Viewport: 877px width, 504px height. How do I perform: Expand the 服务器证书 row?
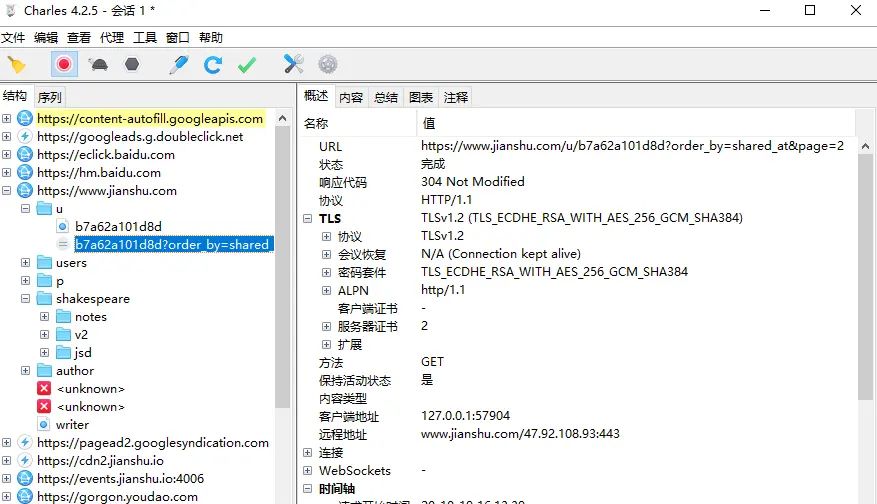(x=327, y=326)
